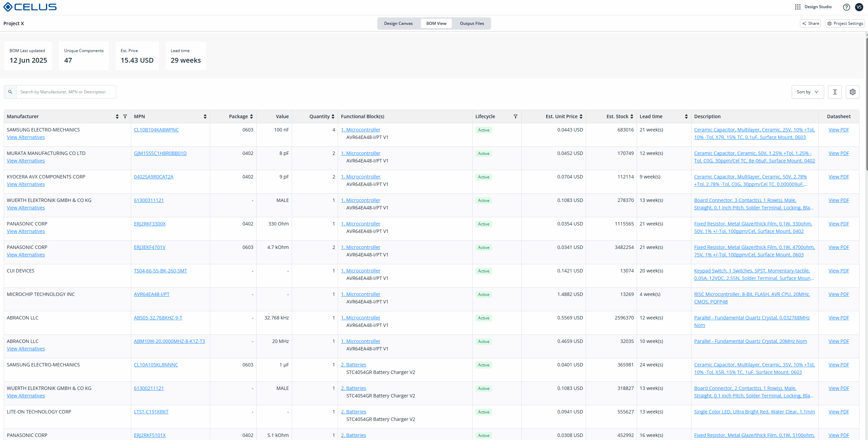Toggle Est. Stock column sort arrows
Screen dimensions: 868x440
point(631,116)
